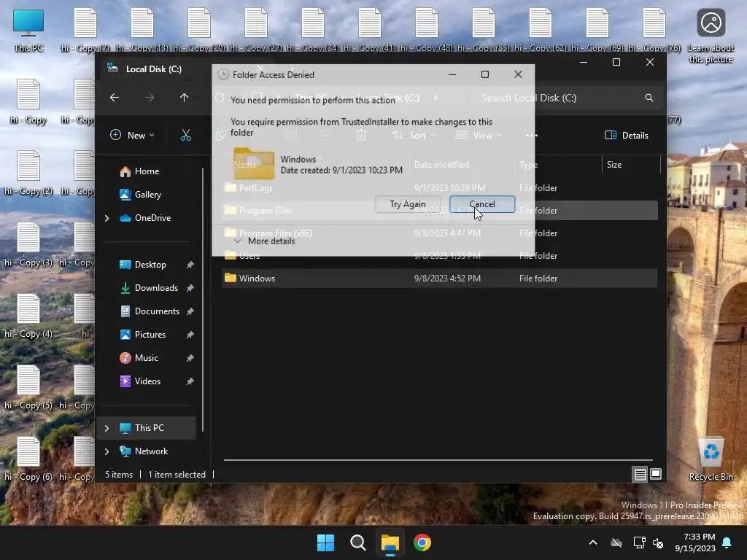This screenshot has height=560, width=747.
Task: Select the Windows folder row
Action: coord(439,278)
